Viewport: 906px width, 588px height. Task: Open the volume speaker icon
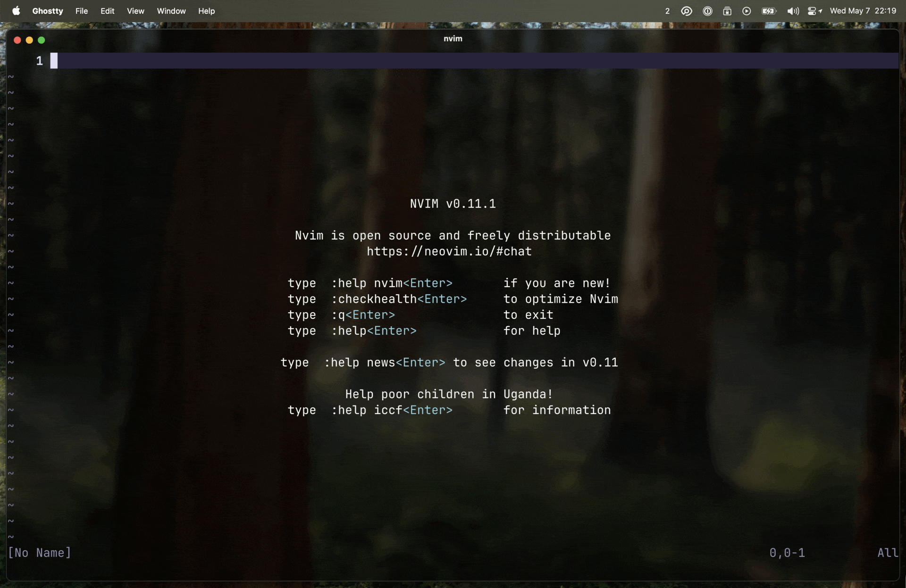click(x=793, y=11)
